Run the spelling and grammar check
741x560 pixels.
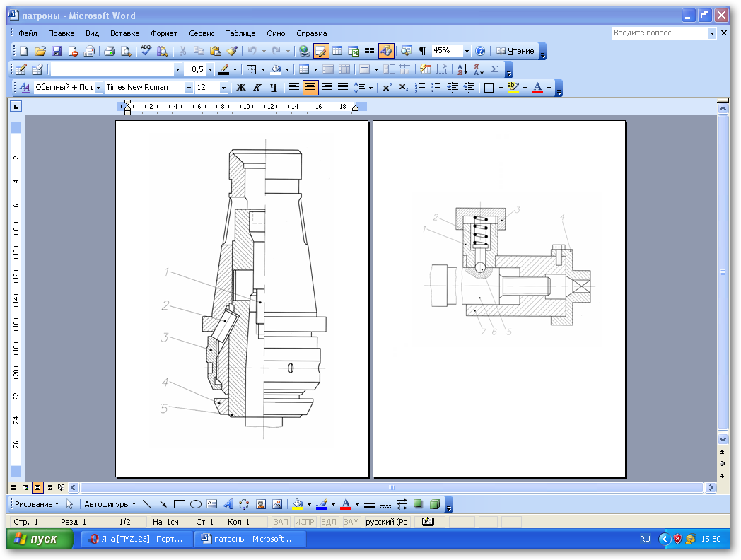point(146,51)
